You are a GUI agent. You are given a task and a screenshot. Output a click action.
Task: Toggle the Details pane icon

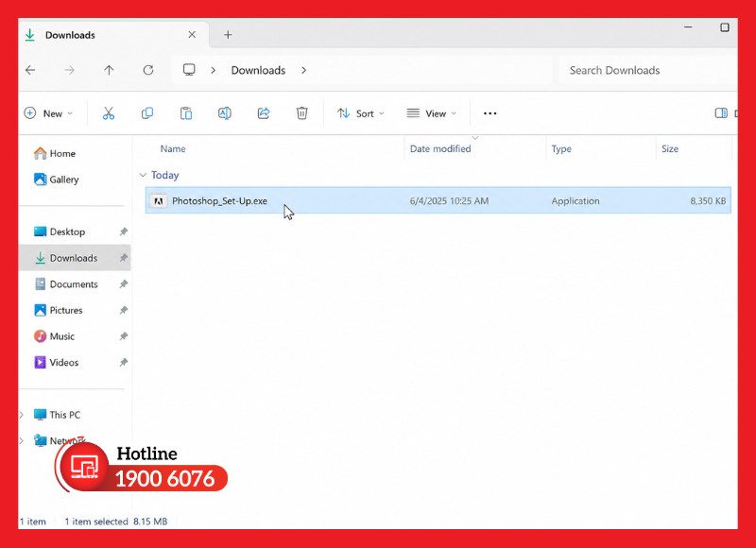point(721,113)
